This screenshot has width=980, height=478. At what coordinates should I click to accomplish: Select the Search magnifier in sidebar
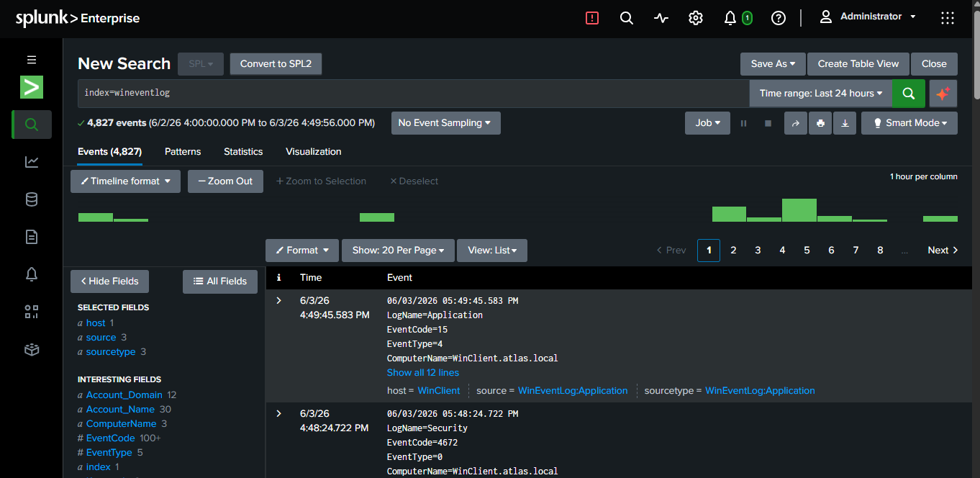pyautogui.click(x=32, y=125)
